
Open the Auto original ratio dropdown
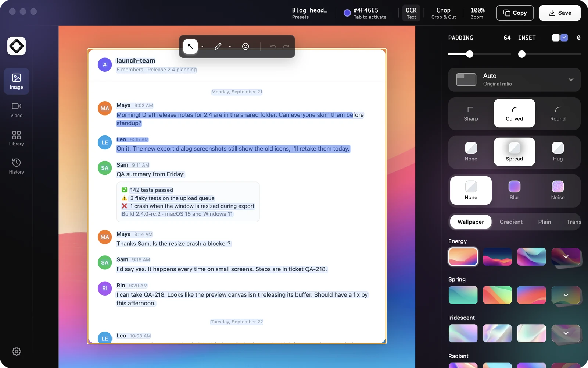click(514, 79)
